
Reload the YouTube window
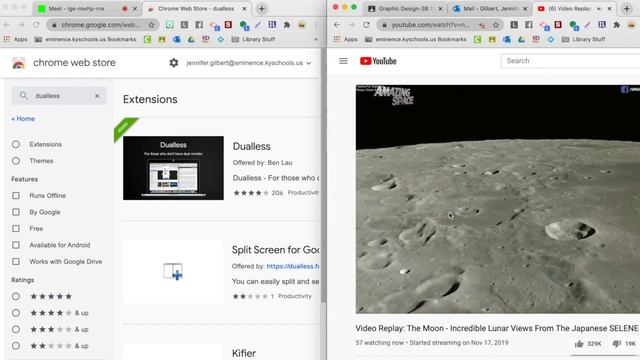coord(366,25)
